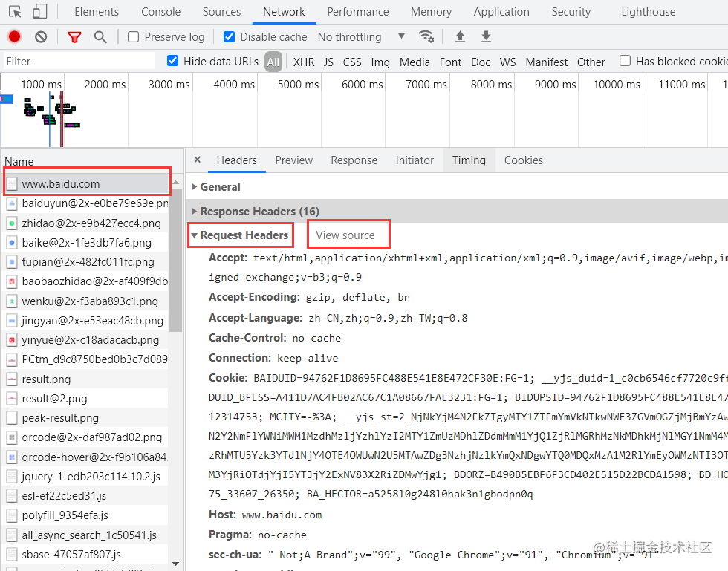Image resolution: width=728 pixels, height=571 pixels.
Task: Filter requests by Manifest type
Action: tap(547, 62)
